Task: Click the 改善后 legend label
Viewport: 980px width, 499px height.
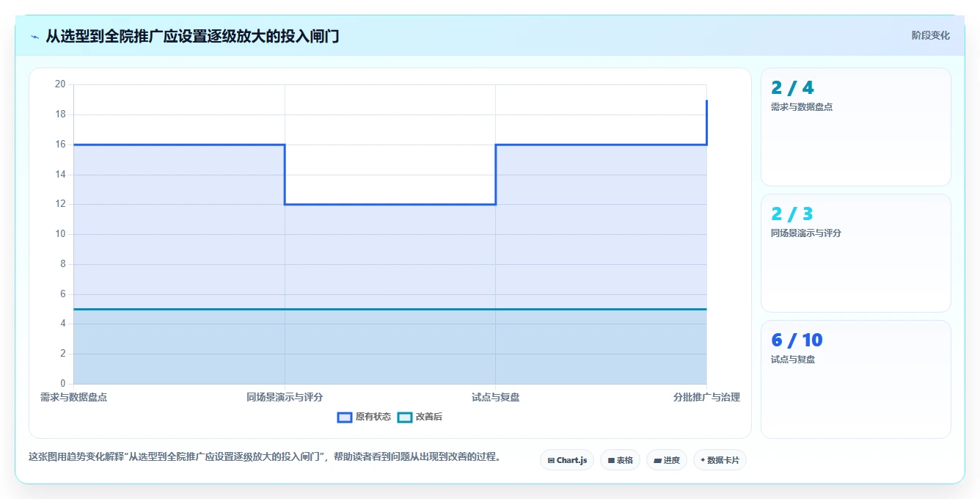Action: pos(429,417)
